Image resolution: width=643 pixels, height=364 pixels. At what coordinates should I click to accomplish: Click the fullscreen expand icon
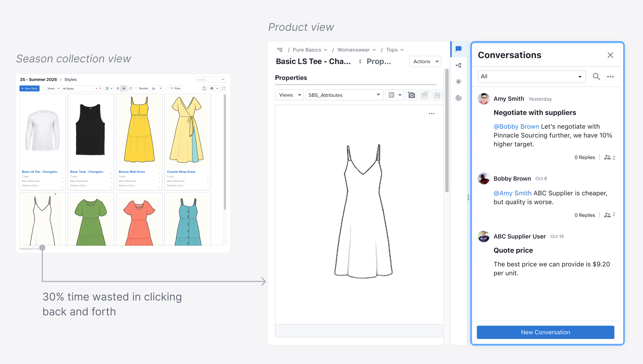pyautogui.click(x=224, y=89)
